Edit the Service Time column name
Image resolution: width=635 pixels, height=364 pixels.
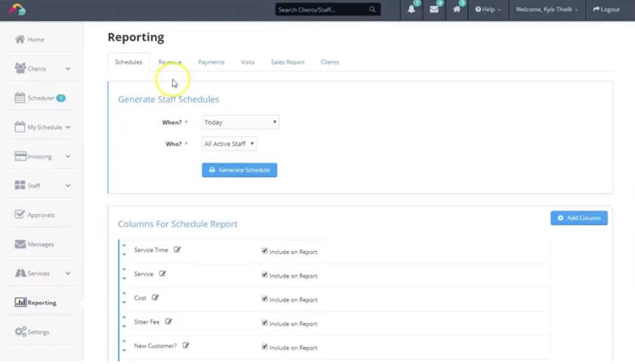tap(177, 250)
